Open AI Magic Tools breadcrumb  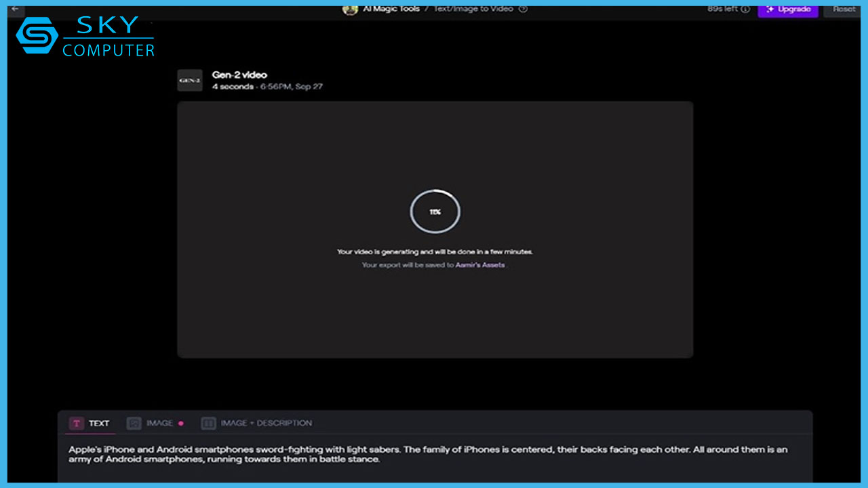[390, 9]
